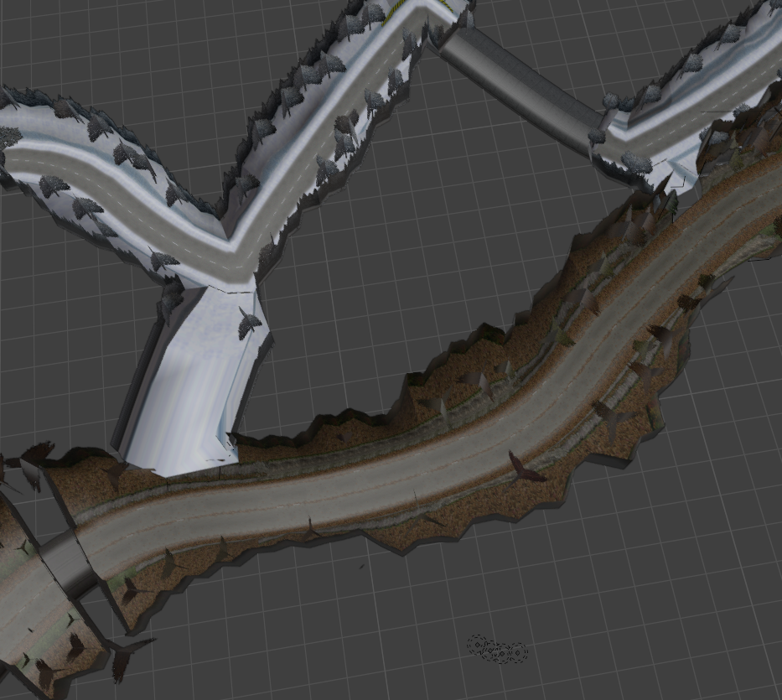This screenshot has width=782, height=700.
Task: Select the dashed-circle empties cluster on the grid
Action: [498, 648]
